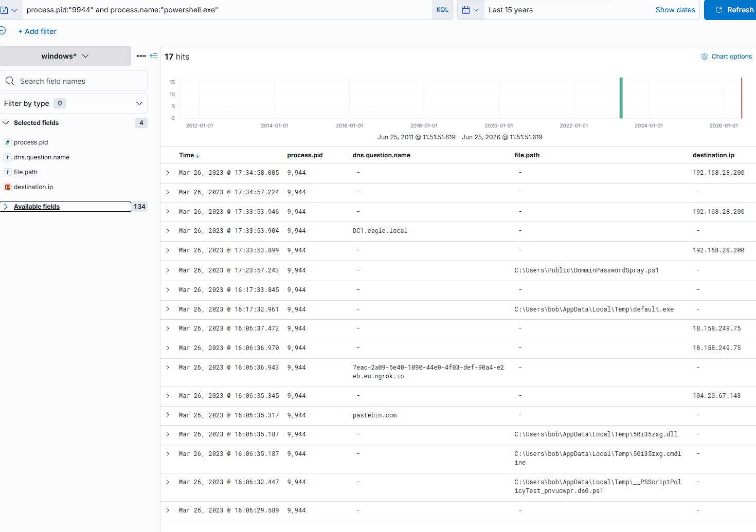Open the calendar quick date menu

tap(471, 10)
